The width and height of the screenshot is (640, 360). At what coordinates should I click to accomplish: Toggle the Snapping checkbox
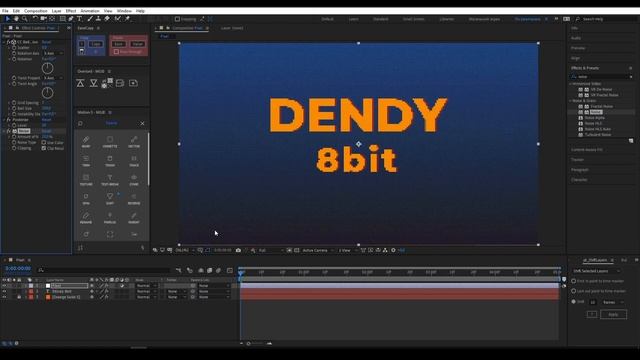(x=177, y=19)
